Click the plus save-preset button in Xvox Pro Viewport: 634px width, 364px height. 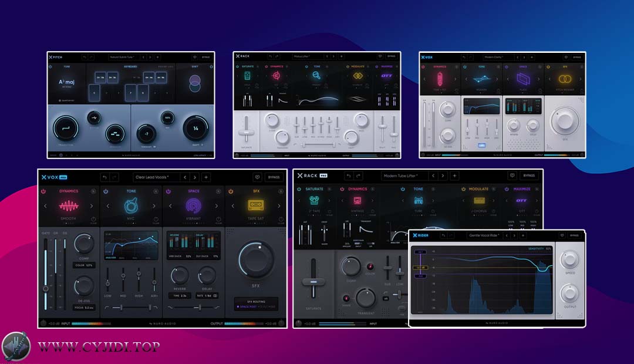click(x=206, y=177)
